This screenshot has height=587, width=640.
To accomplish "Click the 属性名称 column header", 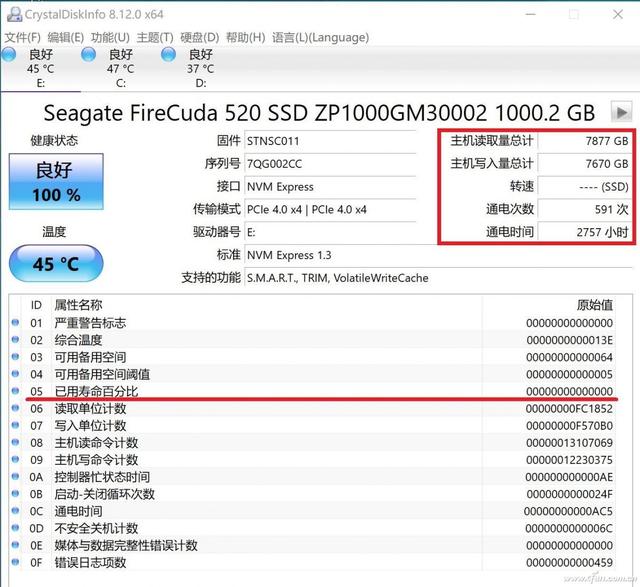I will point(78,305).
